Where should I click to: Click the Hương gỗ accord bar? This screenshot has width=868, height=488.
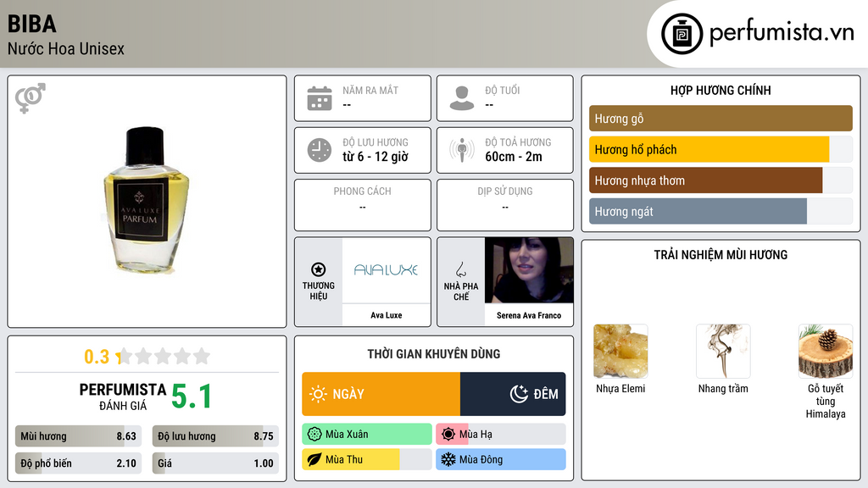[x=721, y=119]
